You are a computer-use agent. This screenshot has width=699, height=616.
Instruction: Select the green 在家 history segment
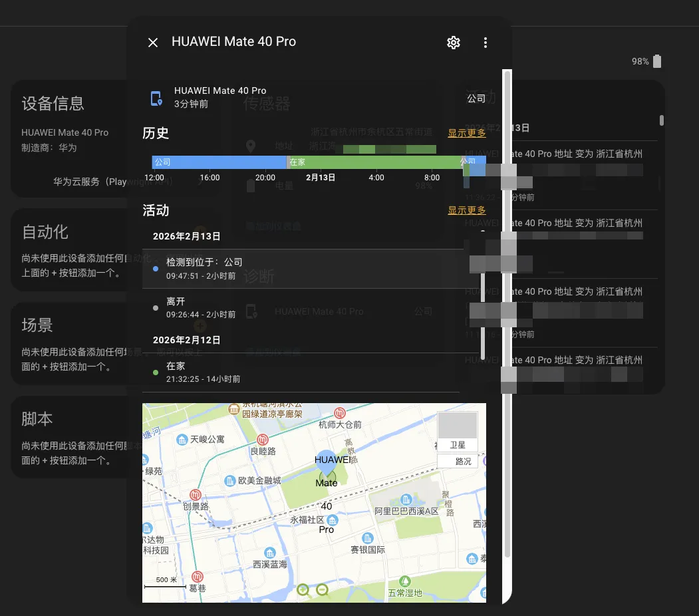[x=374, y=162]
